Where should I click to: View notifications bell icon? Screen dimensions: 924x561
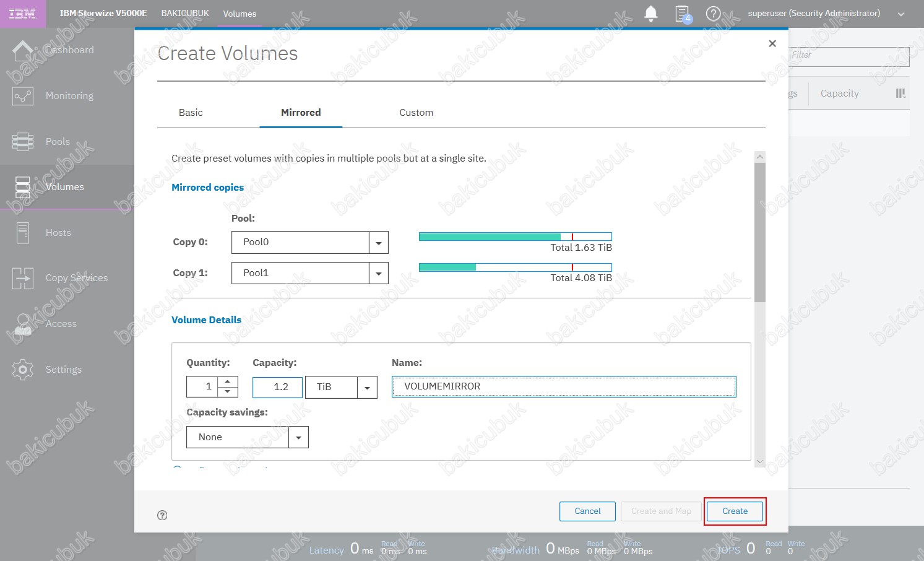click(651, 14)
